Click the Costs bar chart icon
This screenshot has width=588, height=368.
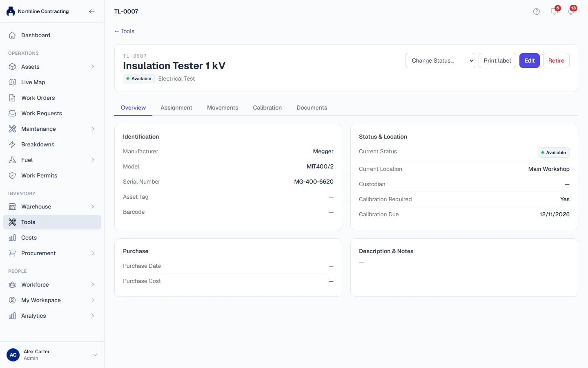pyautogui.click(x=12, y=238)
